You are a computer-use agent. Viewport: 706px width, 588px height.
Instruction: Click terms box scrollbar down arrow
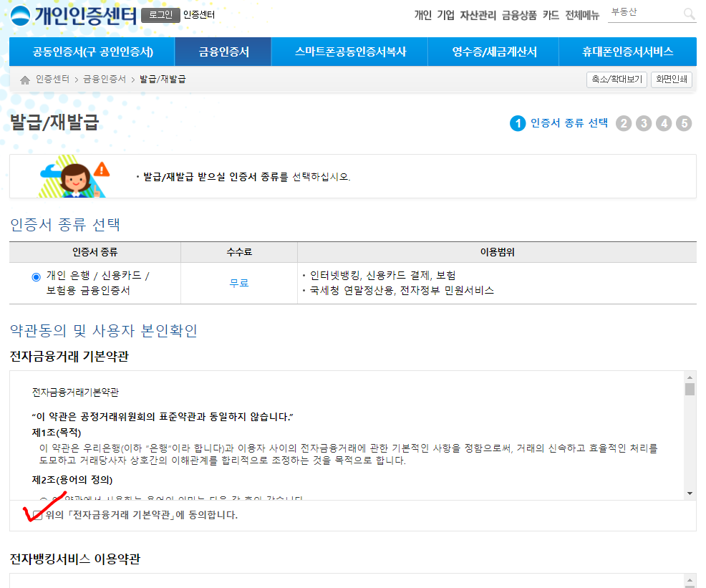690,493
